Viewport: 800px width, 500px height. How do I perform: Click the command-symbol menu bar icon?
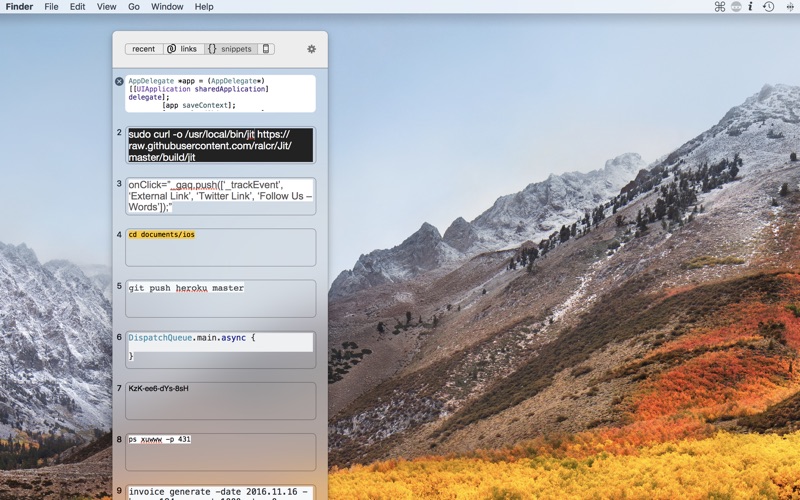[x=719, y=7]
